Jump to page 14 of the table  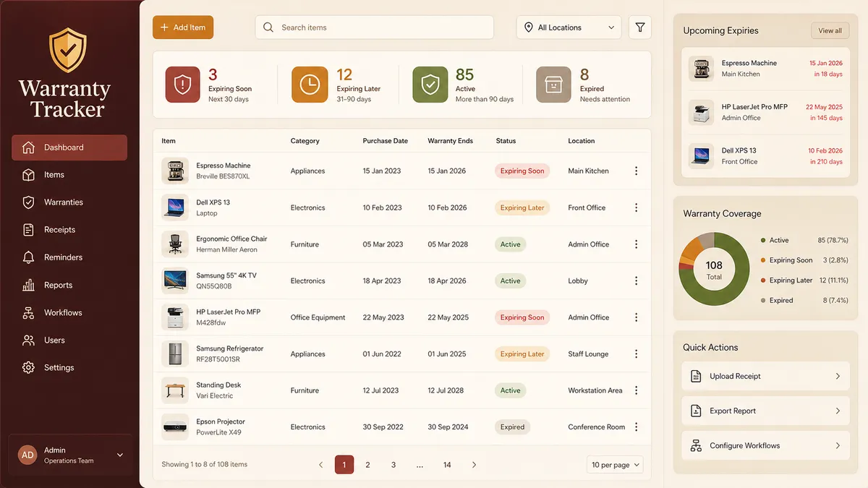click(447, 465)
